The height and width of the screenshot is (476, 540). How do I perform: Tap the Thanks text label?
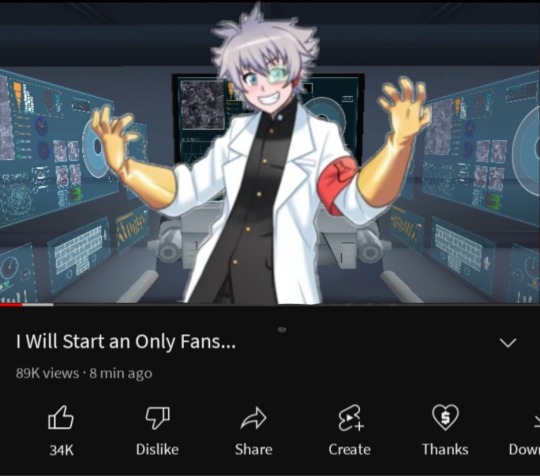pyautogui.click(x=445, y=449)
